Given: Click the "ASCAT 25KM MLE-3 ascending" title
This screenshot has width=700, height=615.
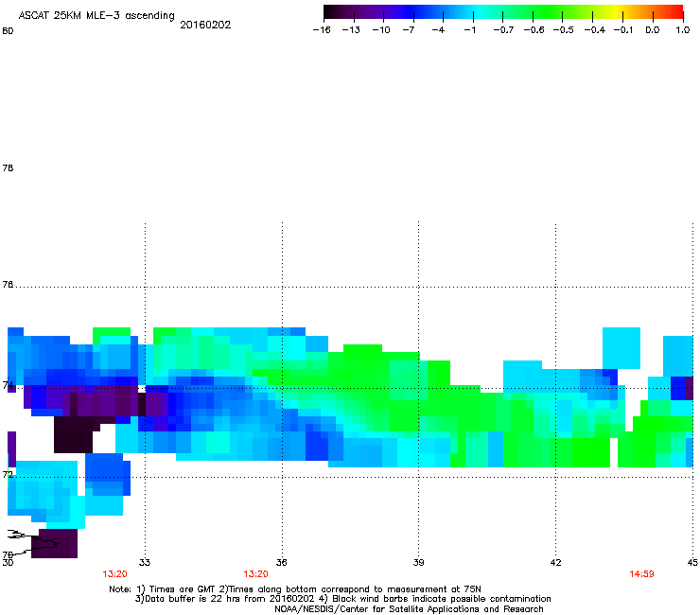Looking at the screenshot, I should point(96,16).
